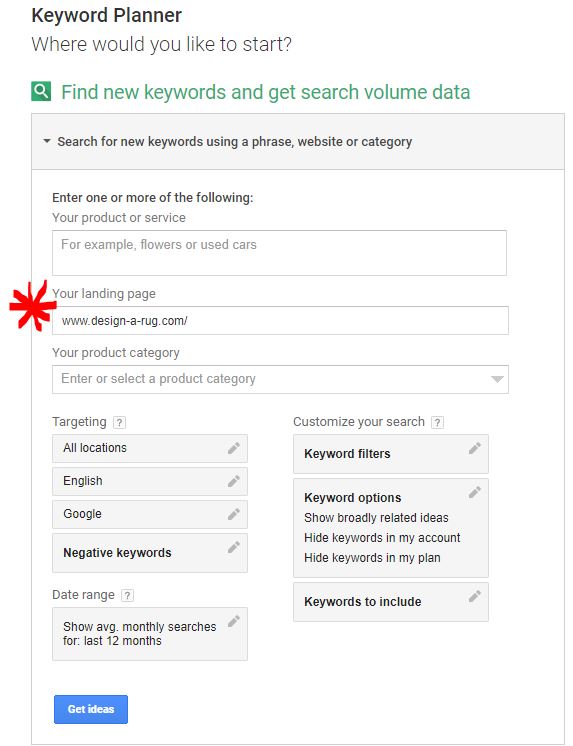Open the Show avg. monthly searches box
The height and width of the screenshot is (746, 573).
coord(150,634)
